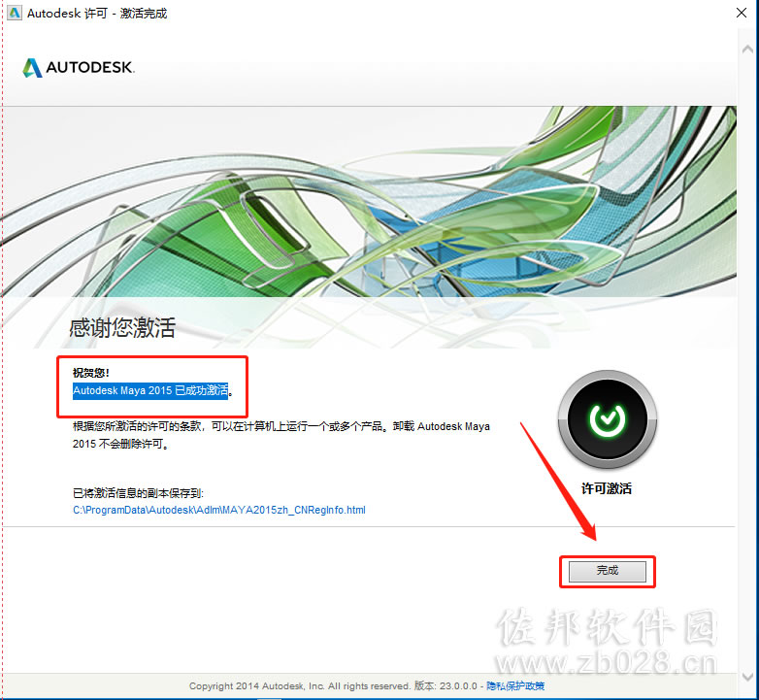Click the 祝贺您! text
Screen dimensions: 759x700
[x=91, y=373]
